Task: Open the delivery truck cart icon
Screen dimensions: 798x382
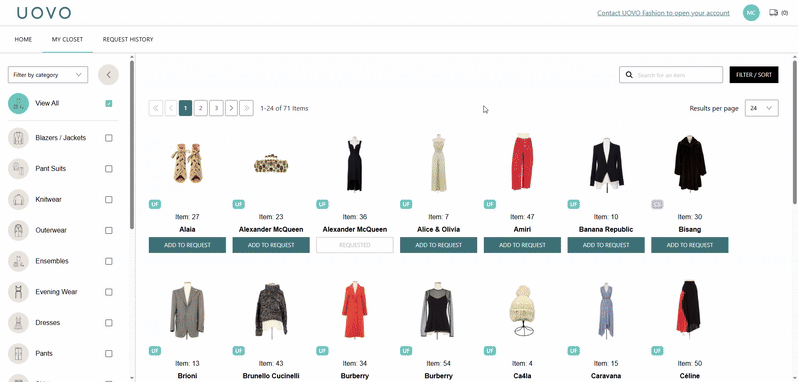Action: coord(774,13)
